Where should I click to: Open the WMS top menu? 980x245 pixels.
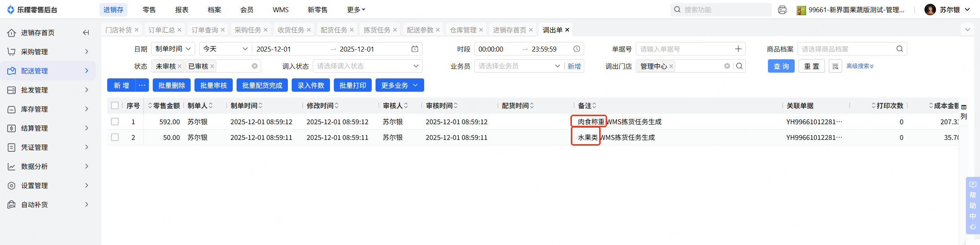[x=281, y=10]
